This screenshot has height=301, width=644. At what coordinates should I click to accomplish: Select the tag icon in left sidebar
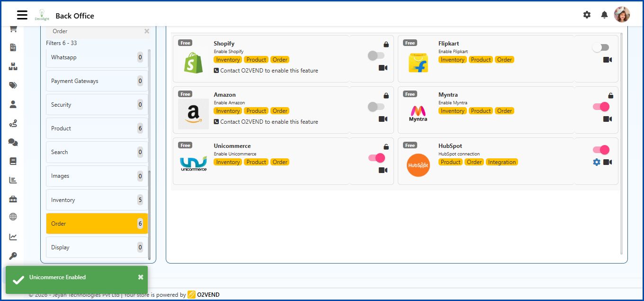click(x=14, y=85)
